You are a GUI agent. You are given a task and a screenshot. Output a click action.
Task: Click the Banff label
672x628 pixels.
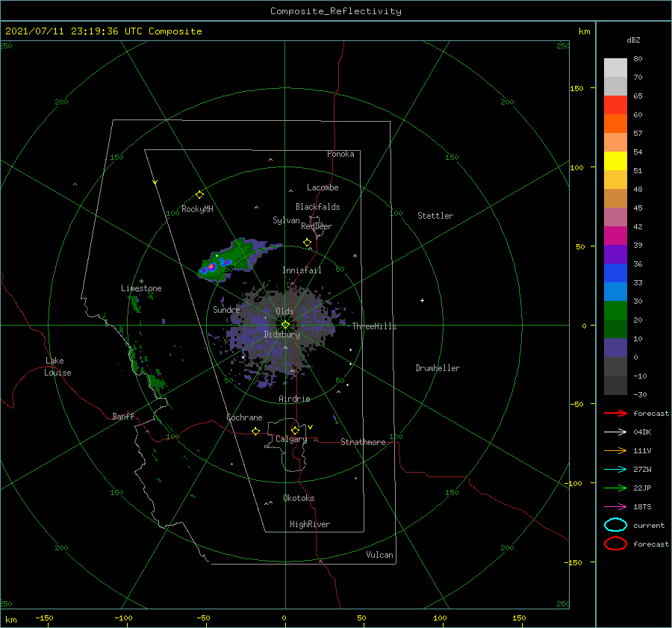click(123, 416)
